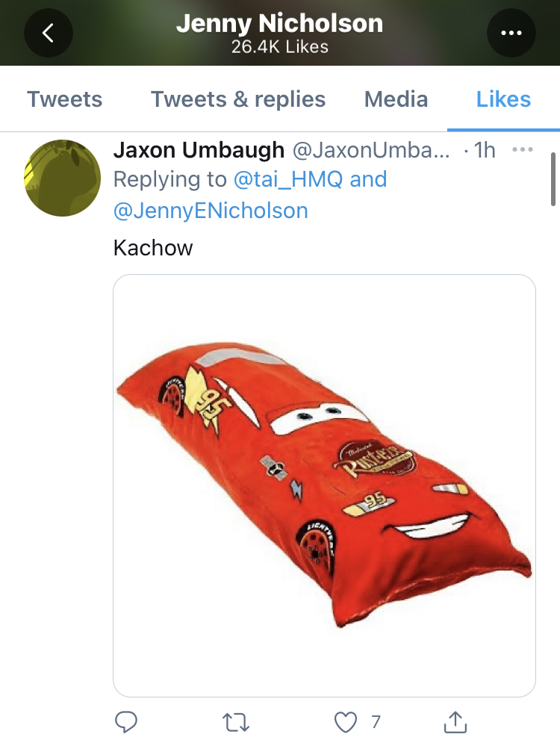
Task: Click the retweet arrows icon
Action: coord(236,722)
